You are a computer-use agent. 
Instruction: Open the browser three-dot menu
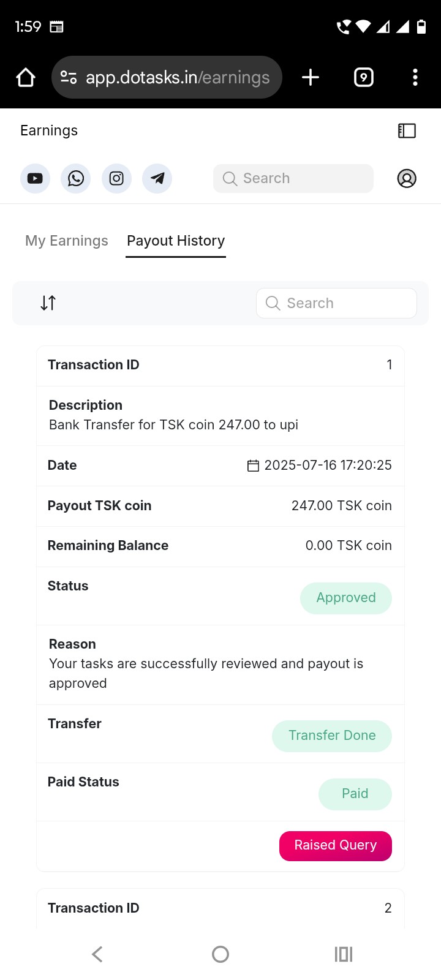tap(415, 78)
